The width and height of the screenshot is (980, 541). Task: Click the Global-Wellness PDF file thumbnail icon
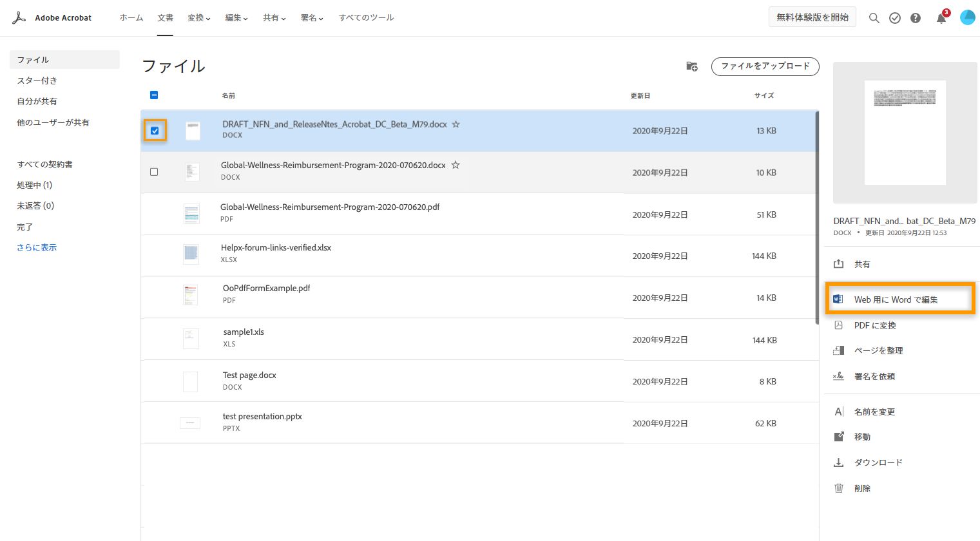coord(191,214)
